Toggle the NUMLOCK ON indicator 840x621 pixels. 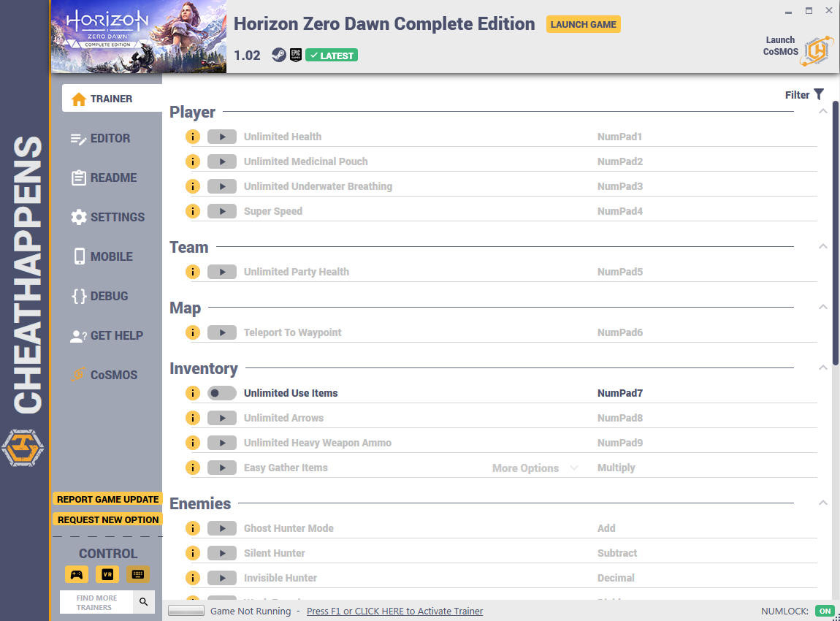tap(825, 611)
